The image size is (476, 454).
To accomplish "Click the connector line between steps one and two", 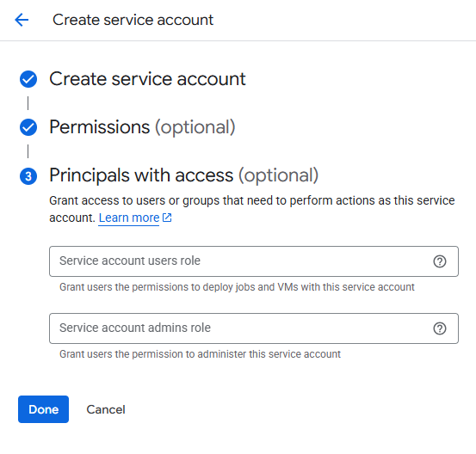I will tap(28, 103).
